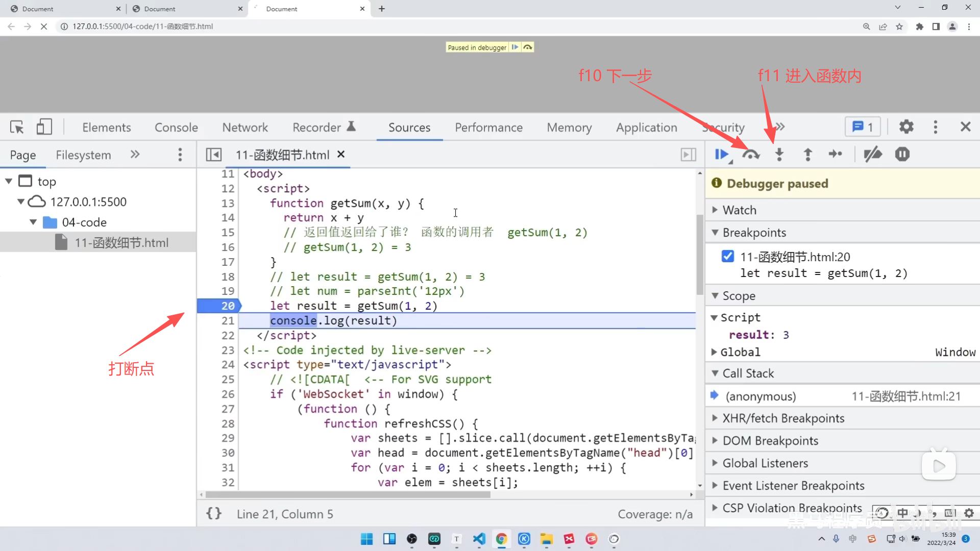Open Visual Studio Code from taskbar

[x=479, y=539]
